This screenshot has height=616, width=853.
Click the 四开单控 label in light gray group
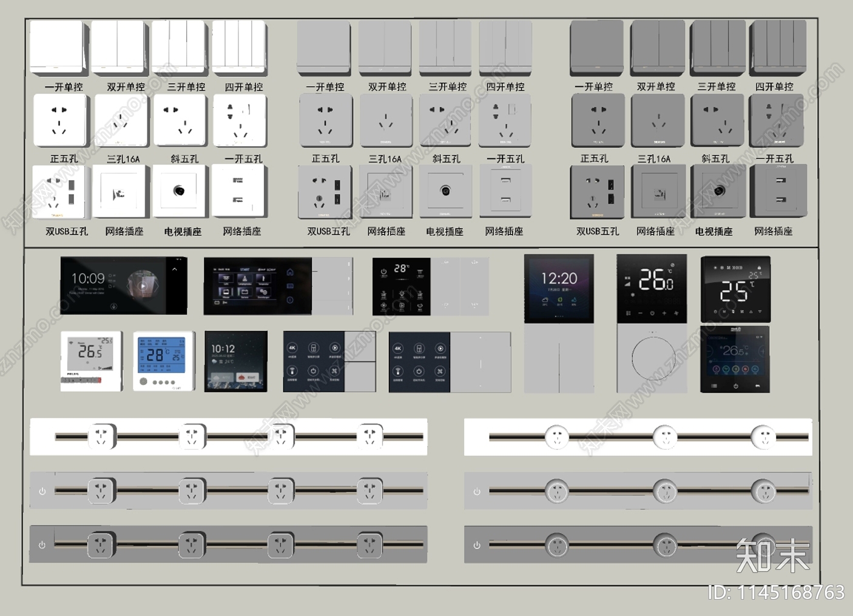[x=505, y=87]
